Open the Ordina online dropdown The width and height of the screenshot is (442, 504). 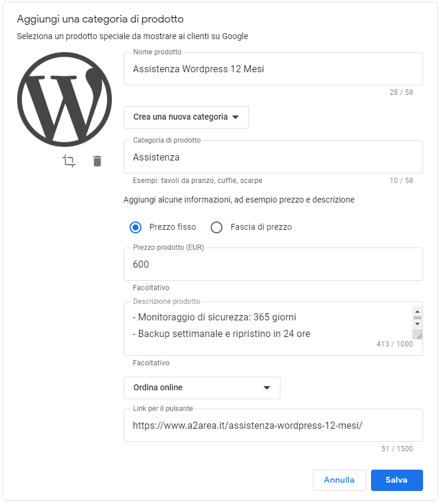[x=202, y=388]
